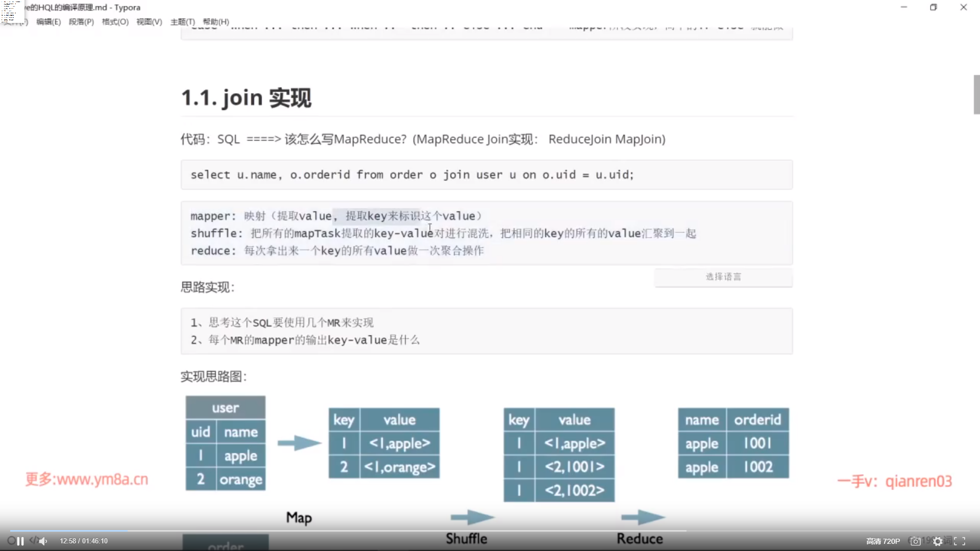The height and width of the screenshot is (551, 980).
Task: Pause the video playback
Action: tap(20, 541)
